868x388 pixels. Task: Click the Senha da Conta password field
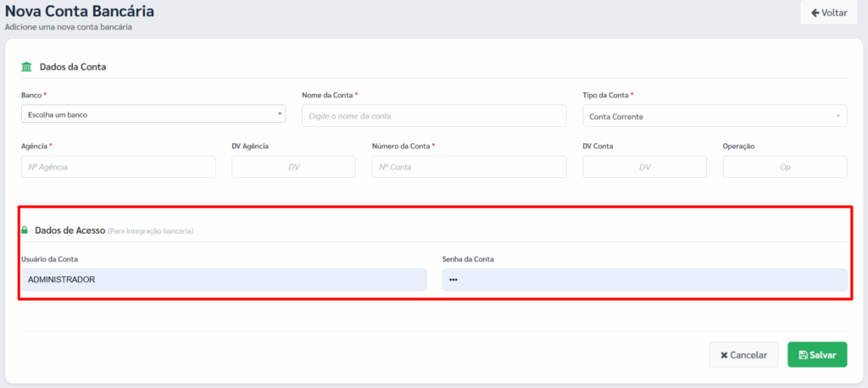pyautogui.click(x=644, y=280)
